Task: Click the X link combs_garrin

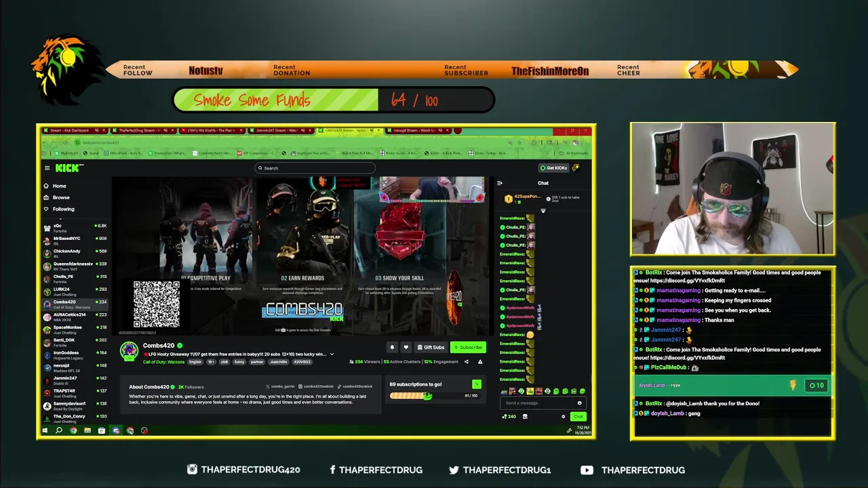Action: tap(281, 386)
